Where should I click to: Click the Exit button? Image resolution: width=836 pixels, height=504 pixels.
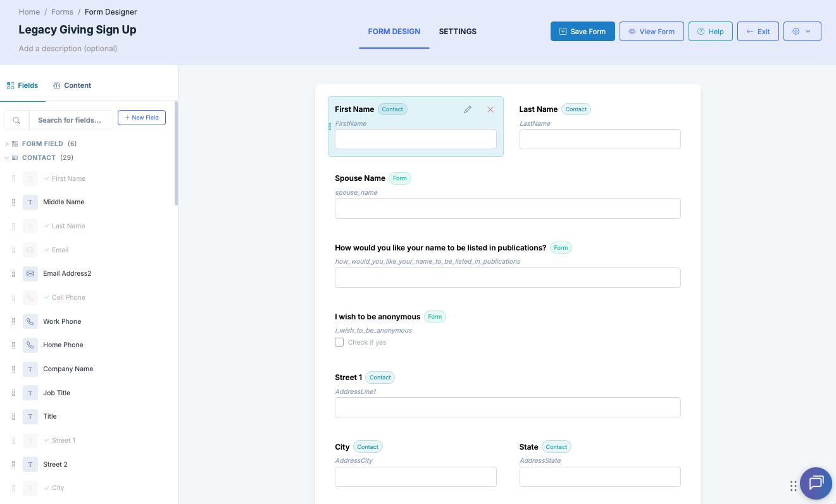pos(758,32)
